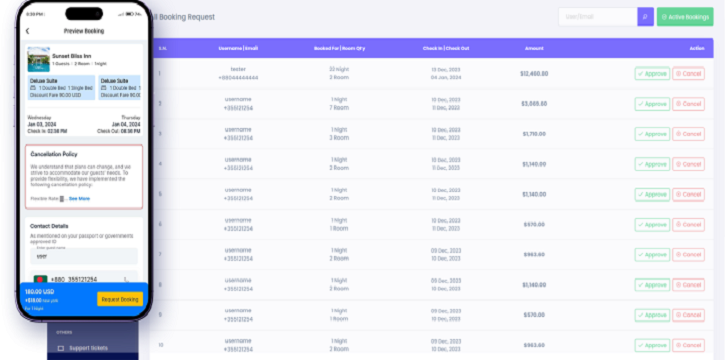Approve booking in row 8
The image size is (725, 360).
click(652, 285)
